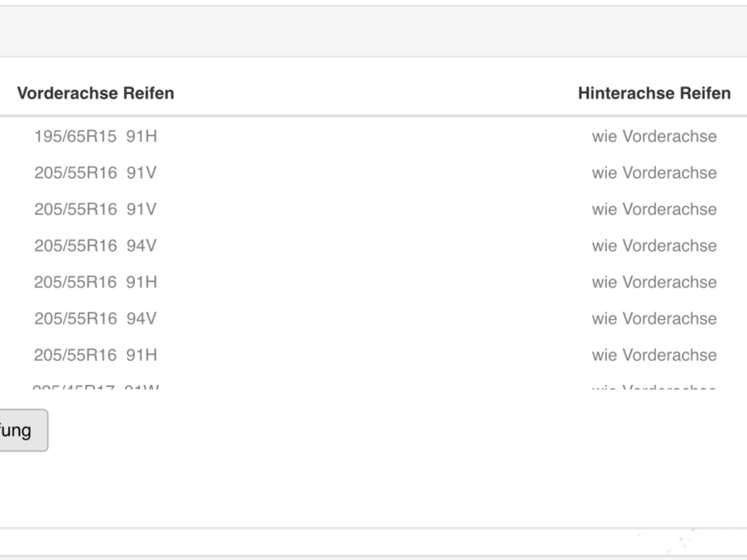Viewport: 747px width, 560px height.
Task: Click the Vorderachse Reifen column header
Action: click(96, 93)
